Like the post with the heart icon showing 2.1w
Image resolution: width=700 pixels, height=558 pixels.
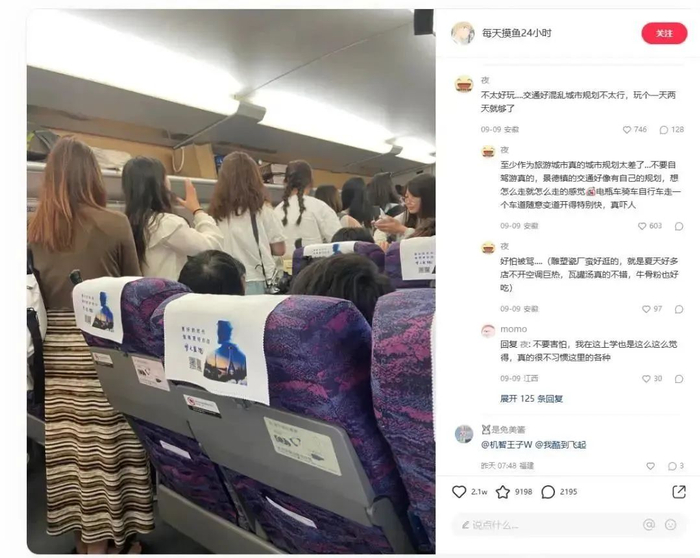pyautogui.click(x=459, y=492)
